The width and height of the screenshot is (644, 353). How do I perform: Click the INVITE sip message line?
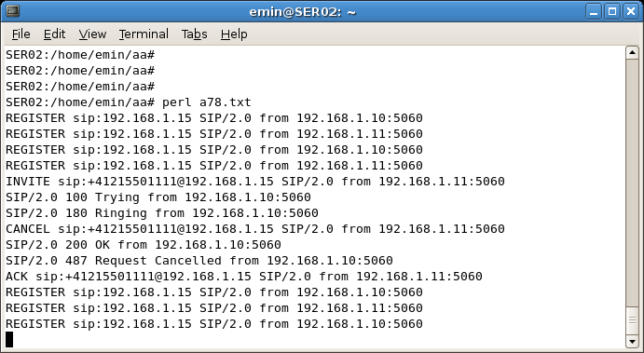pyautogui.click(x=255, y=182)
